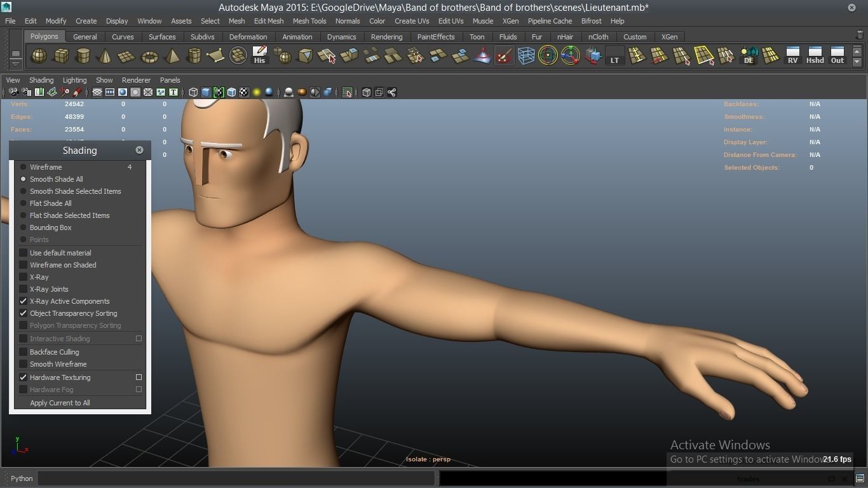Create a polygon cone from the shelf
Viewport: 868px width, 488px height.
click(x=105, y=56)
